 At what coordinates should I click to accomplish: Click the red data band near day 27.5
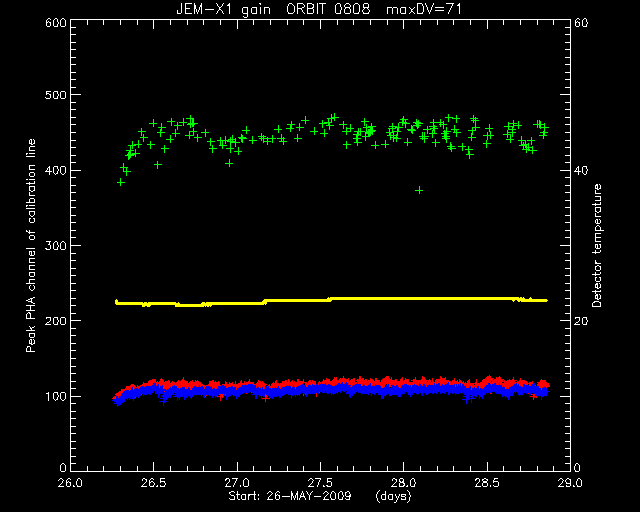point(321,383)
